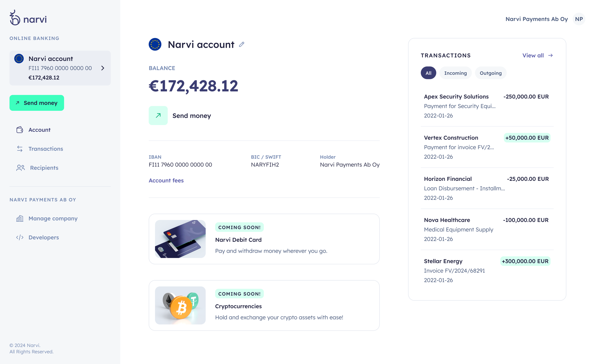
Task: Open the Account fees link
Action: (166, 180)
